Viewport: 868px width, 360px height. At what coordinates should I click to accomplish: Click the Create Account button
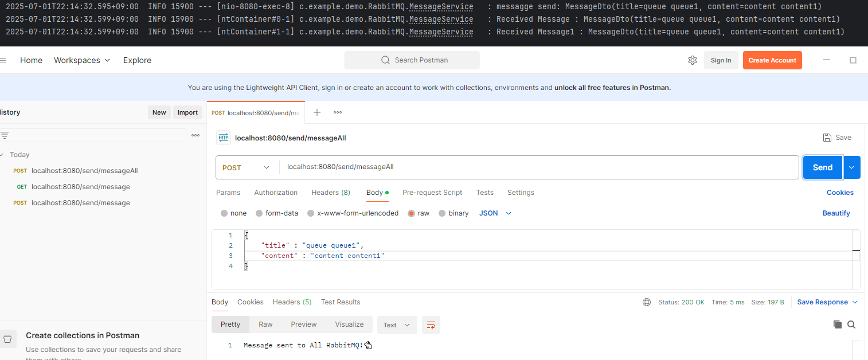click(772, 60)
